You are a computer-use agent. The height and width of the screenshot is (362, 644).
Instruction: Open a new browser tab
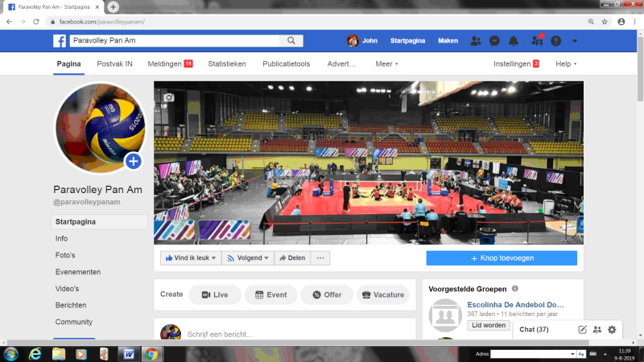113,7
